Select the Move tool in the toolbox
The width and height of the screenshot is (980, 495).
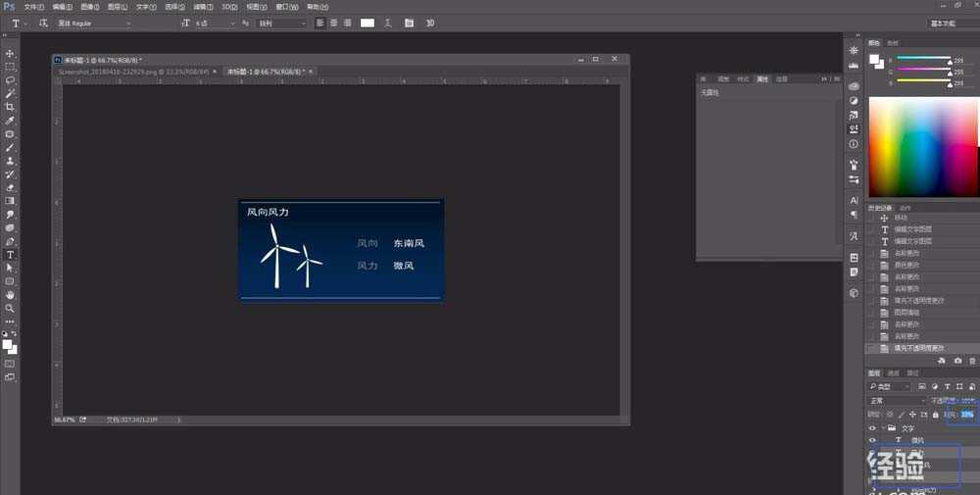click(11, 54)
